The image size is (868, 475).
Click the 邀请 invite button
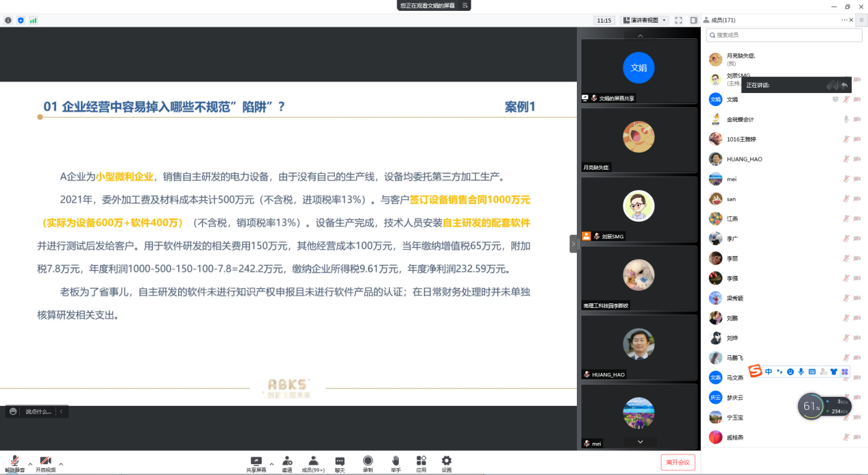(287, 463)
